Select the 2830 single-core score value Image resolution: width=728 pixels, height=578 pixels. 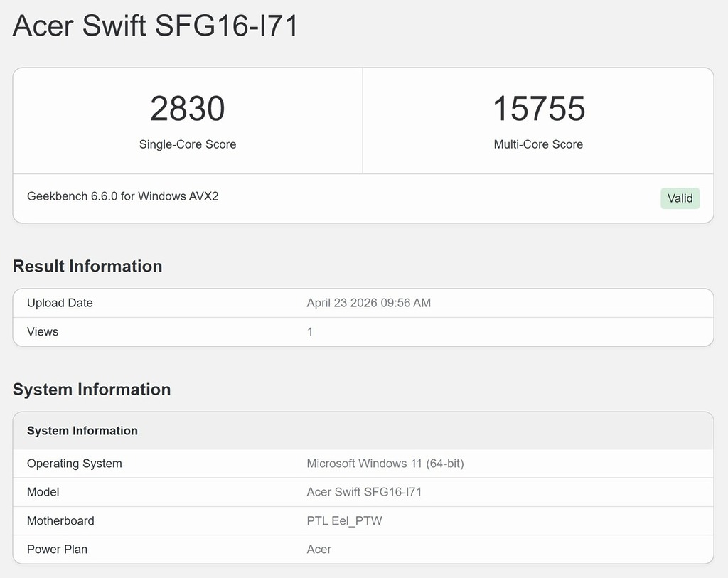coord(188,109)
